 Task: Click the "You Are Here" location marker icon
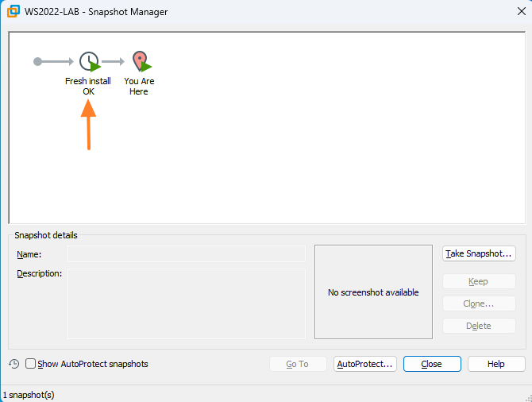[x=140, y=61]
